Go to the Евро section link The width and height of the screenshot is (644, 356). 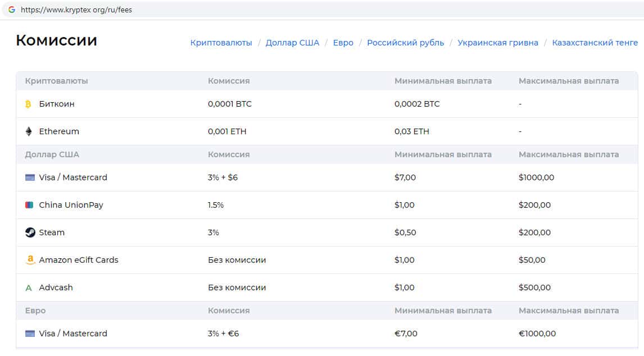coord(343,43)
